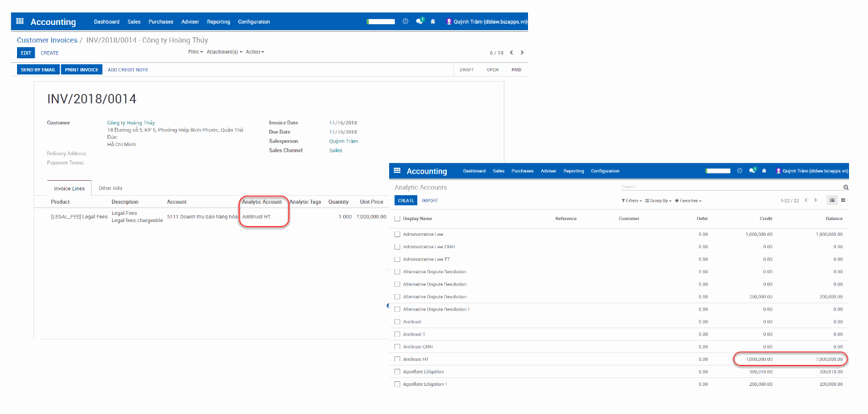Click the progress bar in the top bar

point(381,21)
